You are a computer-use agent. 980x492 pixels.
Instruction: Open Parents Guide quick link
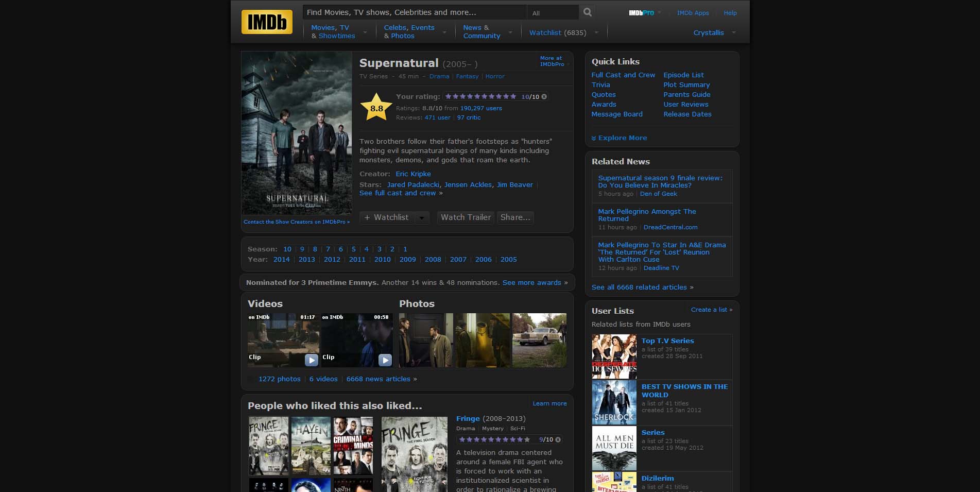click(x=686, y=95)
